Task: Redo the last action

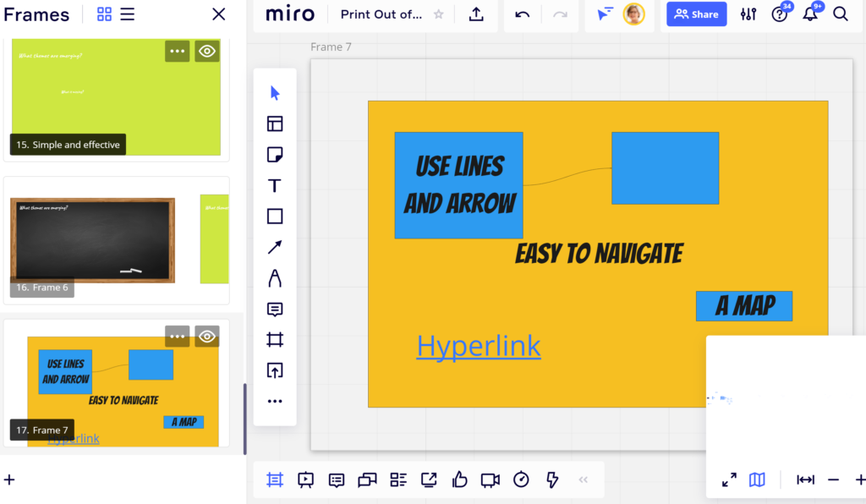Action: (560, 15)
